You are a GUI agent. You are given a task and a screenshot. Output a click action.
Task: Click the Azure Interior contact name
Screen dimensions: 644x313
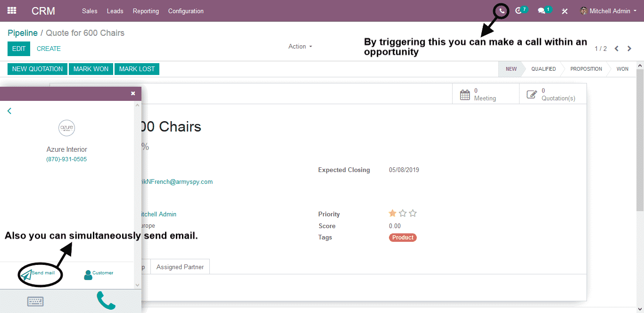(67, 149)
